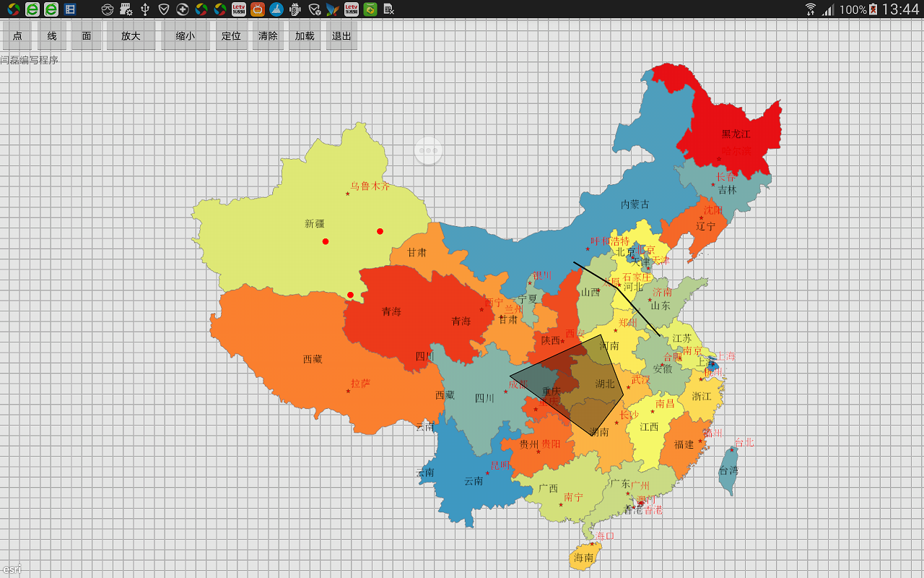Zoom in with the 放大 button
This screenshot has height=578, width=924.
click(131, 35)
